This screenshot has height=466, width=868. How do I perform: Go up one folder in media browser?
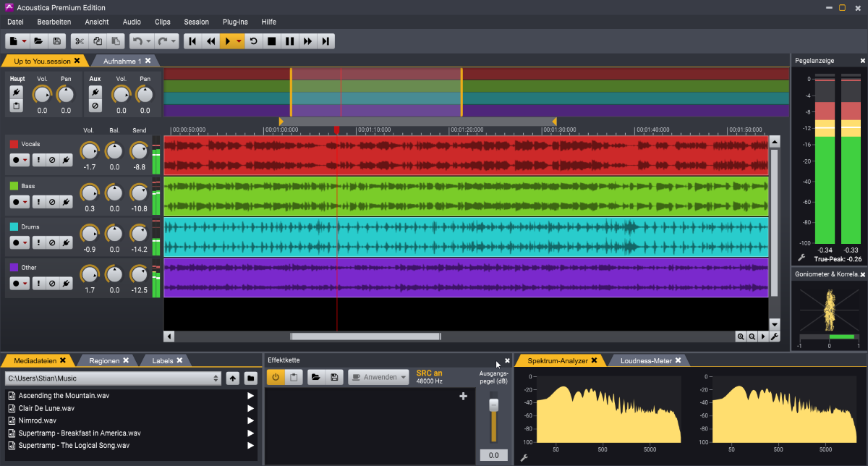(x=232, y=378)
